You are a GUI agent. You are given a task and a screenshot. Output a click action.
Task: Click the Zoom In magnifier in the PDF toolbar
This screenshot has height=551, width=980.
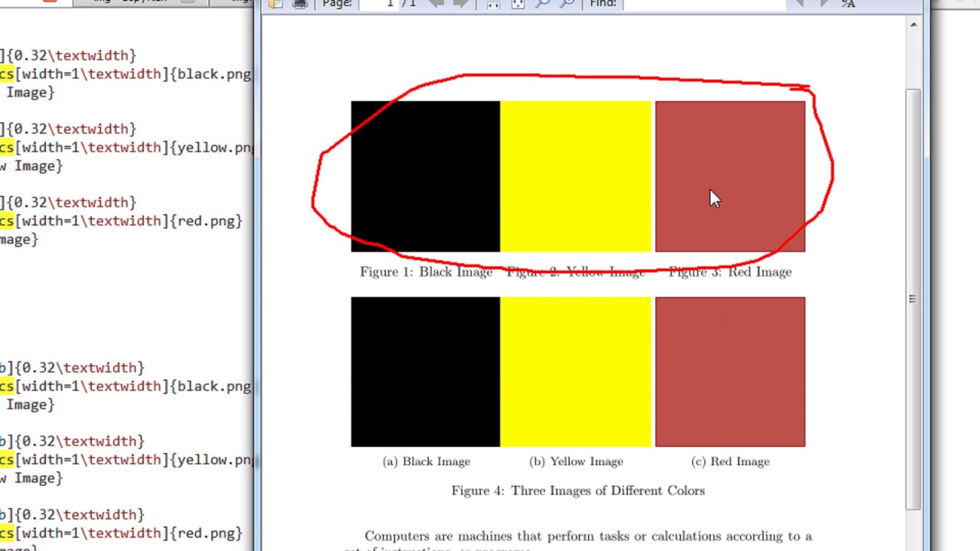tap(567, 4)
